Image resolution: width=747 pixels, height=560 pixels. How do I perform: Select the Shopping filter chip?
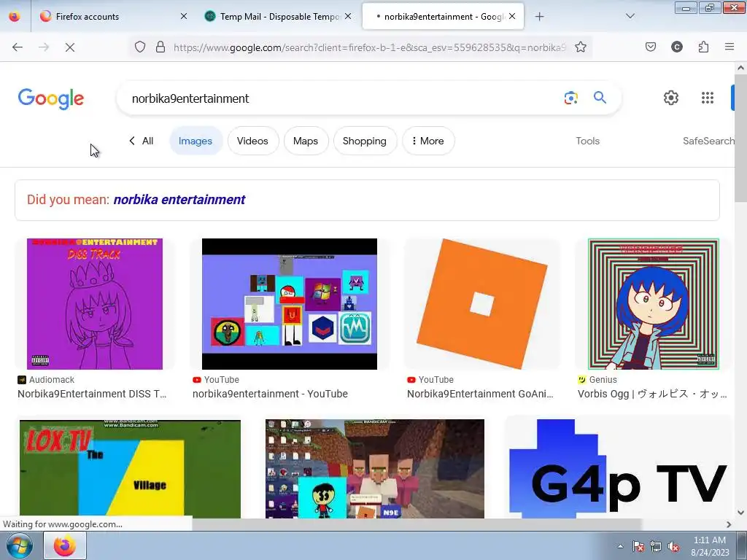tap(365, 141)
